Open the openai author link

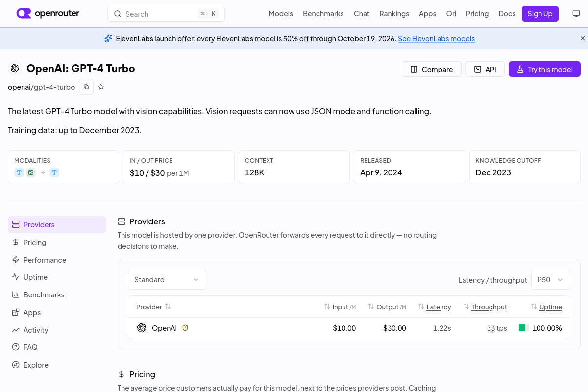point(19,87)
